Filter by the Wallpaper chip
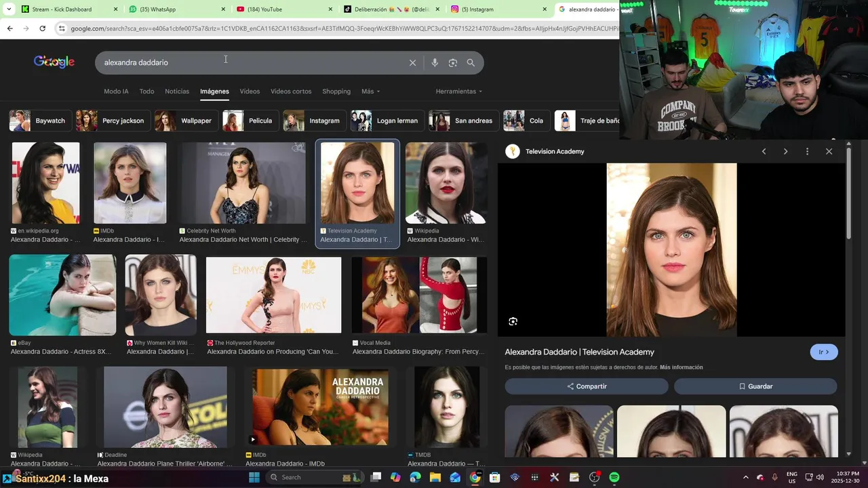Image resolution: width=868 pixels, height=488 pixels. pos(186,121)
